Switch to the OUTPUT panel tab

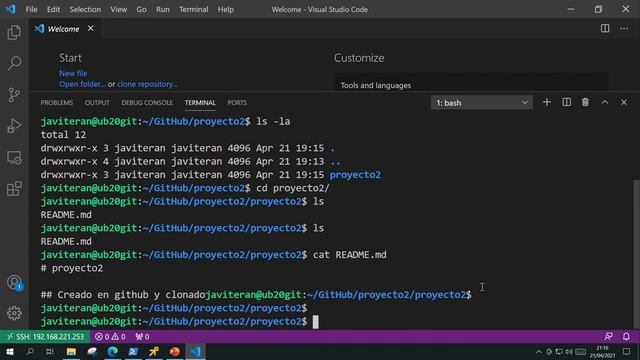coord(97,103)
